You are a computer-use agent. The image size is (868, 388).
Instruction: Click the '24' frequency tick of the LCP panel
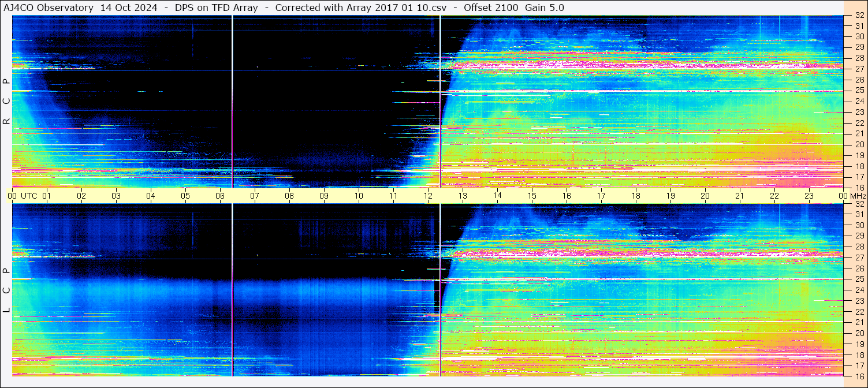859,290
